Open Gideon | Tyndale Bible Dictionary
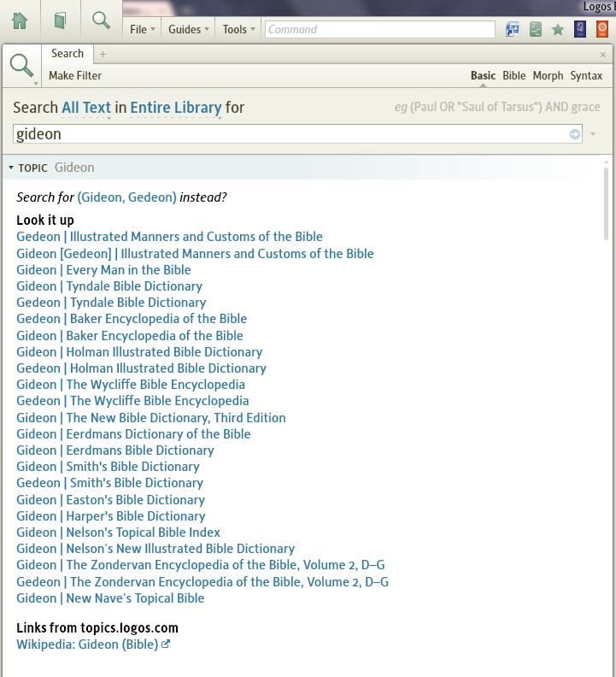616x677 pixels. (109, 286)
